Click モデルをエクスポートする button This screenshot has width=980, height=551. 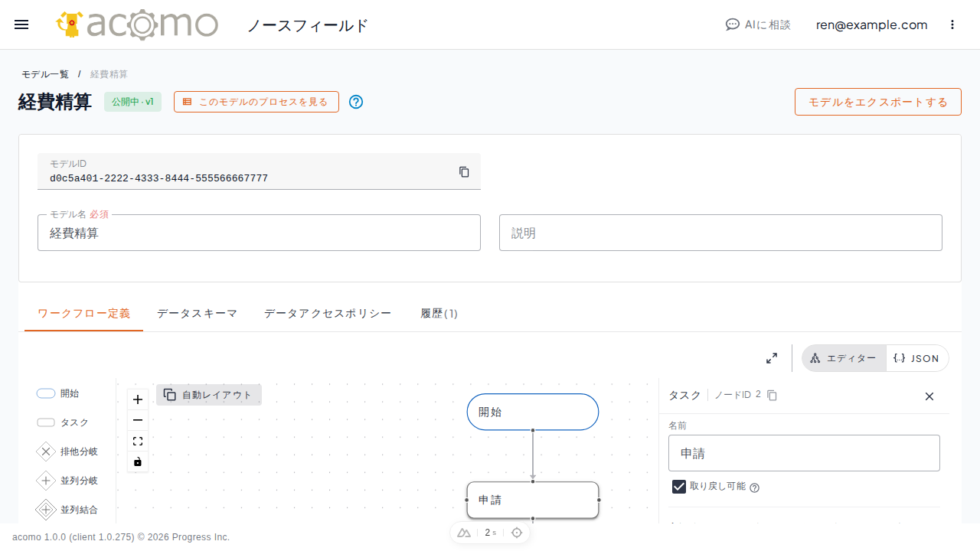coord(878,102)
